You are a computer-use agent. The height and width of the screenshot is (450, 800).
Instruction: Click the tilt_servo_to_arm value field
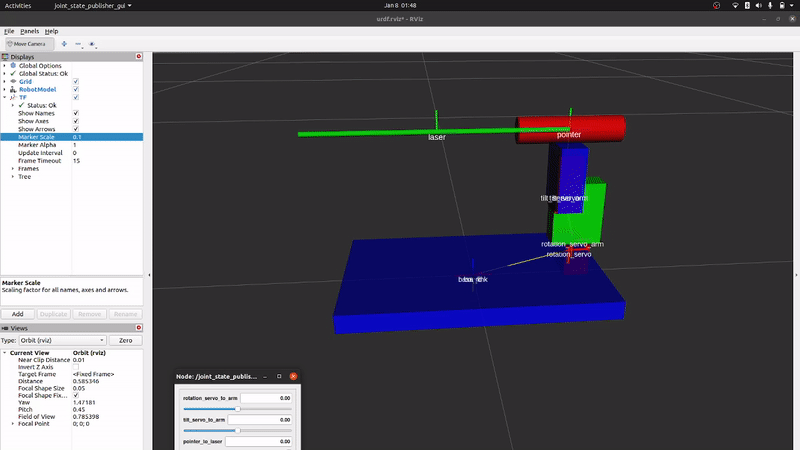tap(260, 419)
